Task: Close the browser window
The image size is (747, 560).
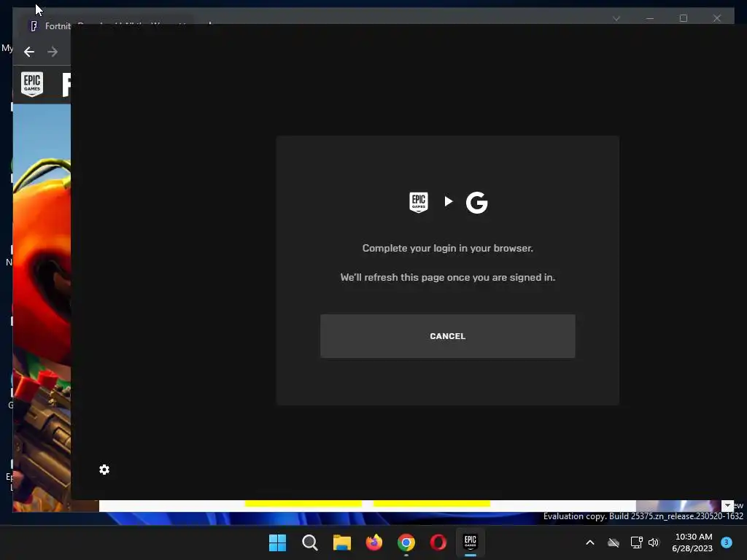Action: coord(716,18)
